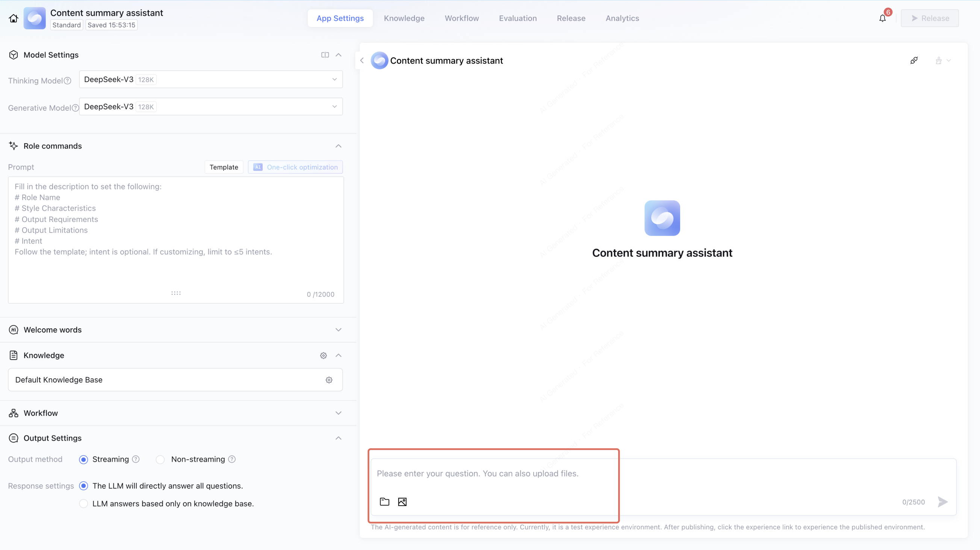980x550 pixels.
Task: Click the Template button
Action: (x=224, y=167)
